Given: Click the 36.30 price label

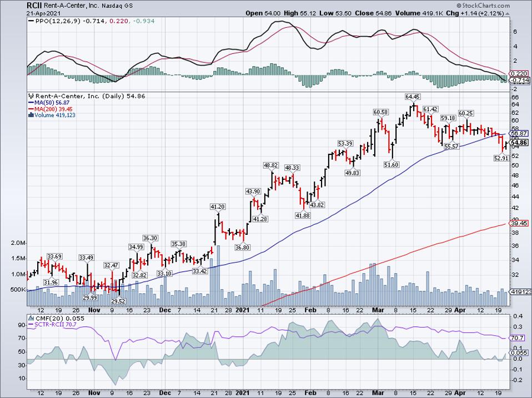Looking at the screenshot, I should (150, 238).
